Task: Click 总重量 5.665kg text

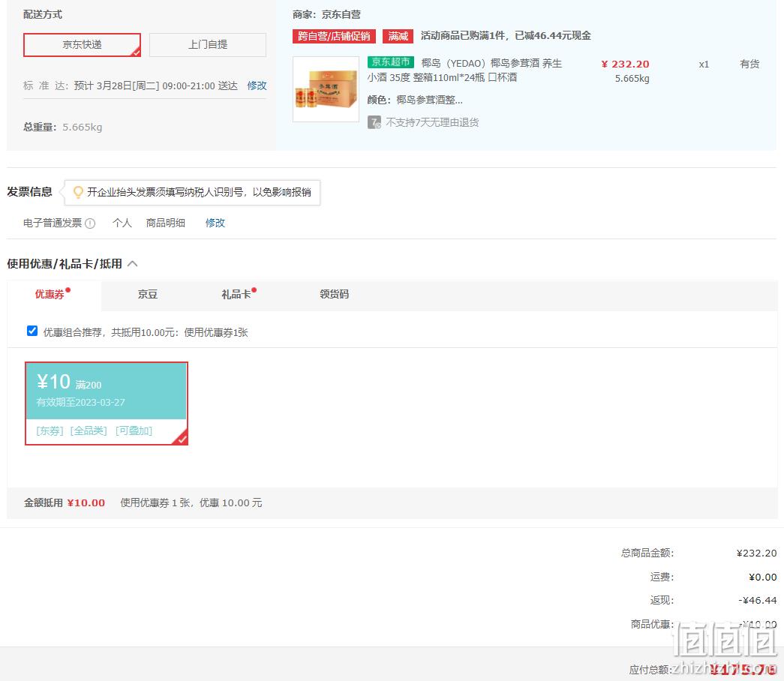Action: pyautogui.click(x=62, y=127)
